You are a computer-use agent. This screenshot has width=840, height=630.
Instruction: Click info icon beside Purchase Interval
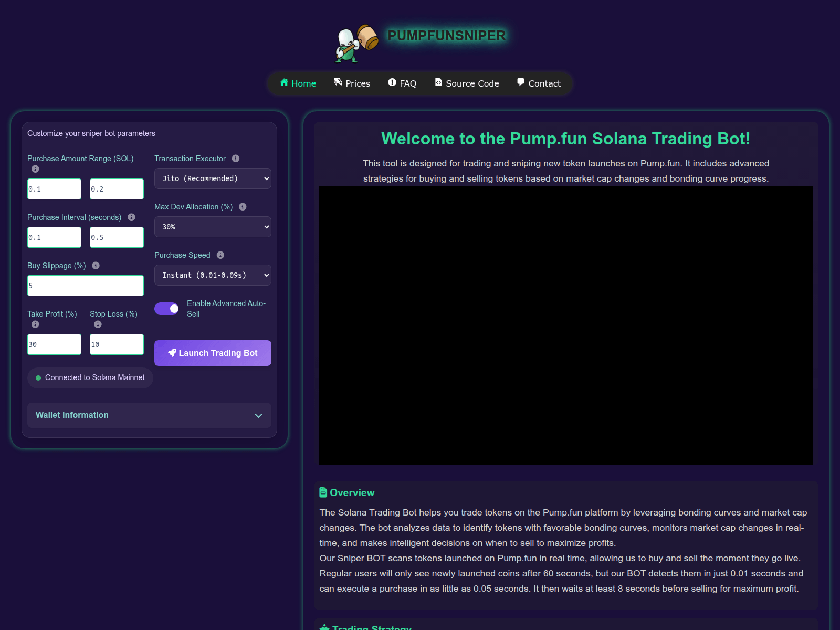(131, 217)
